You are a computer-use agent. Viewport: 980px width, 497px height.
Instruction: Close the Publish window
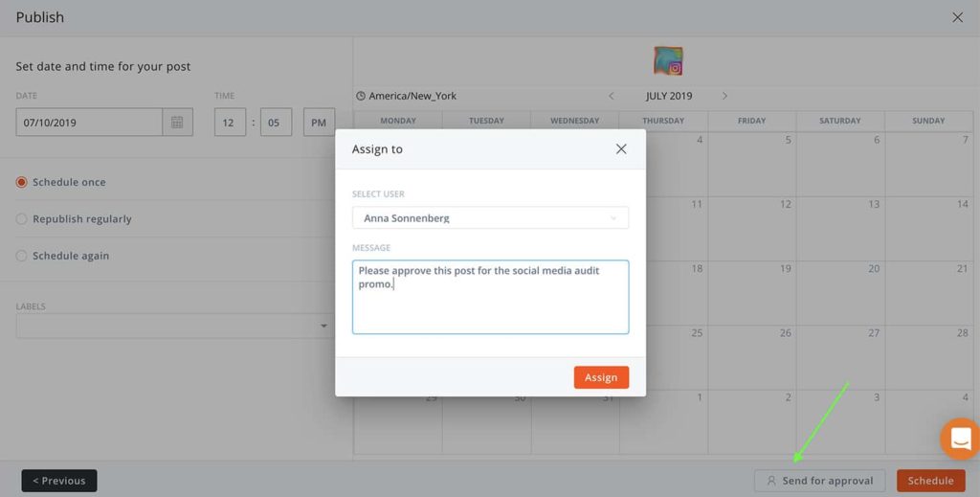click(957, 17)
